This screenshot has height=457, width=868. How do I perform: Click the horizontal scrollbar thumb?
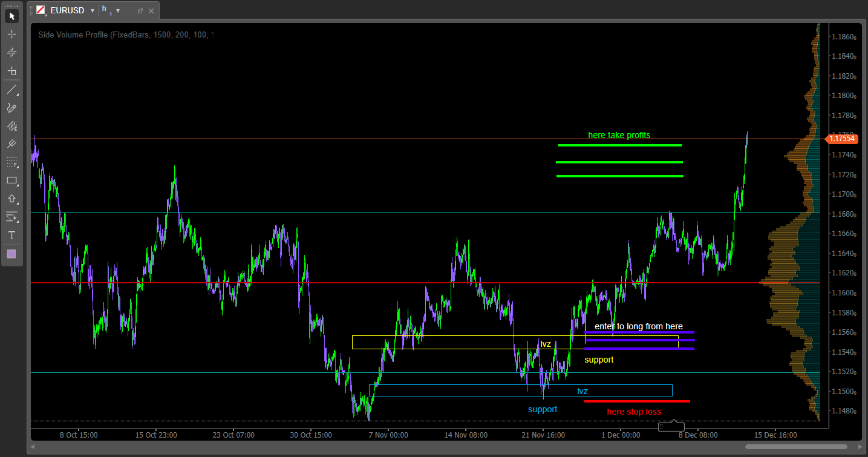[795, 447]
